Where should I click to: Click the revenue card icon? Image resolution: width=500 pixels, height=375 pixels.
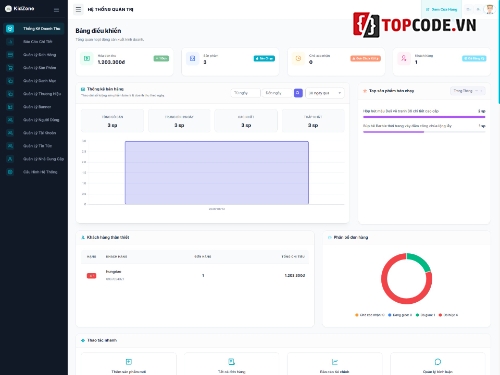(x=87, y=59)
